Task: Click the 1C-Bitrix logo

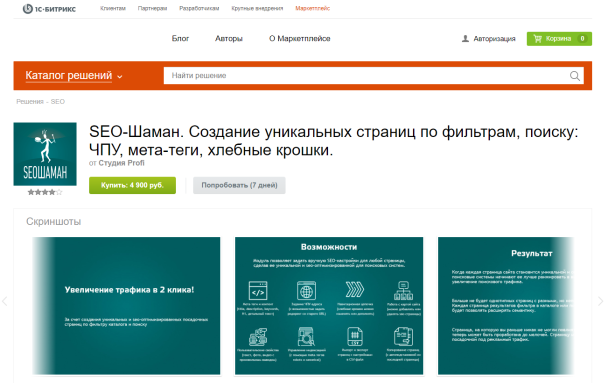Action: [49, 9]
